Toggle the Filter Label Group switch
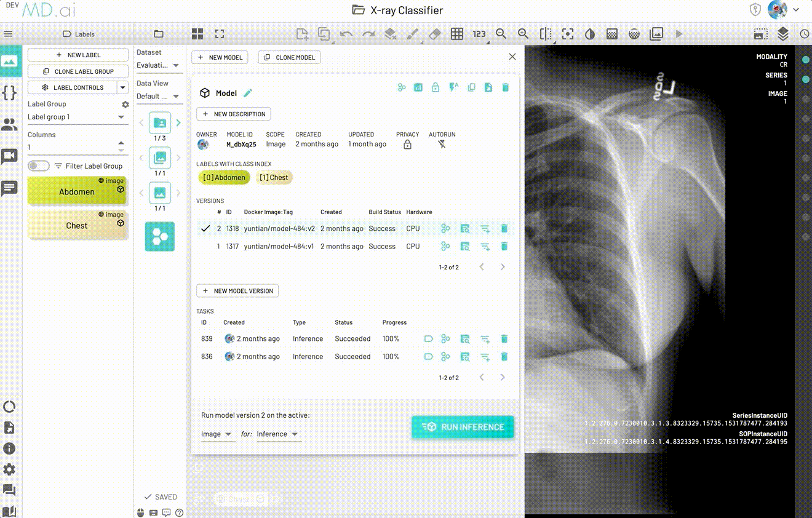 point(39,166)
